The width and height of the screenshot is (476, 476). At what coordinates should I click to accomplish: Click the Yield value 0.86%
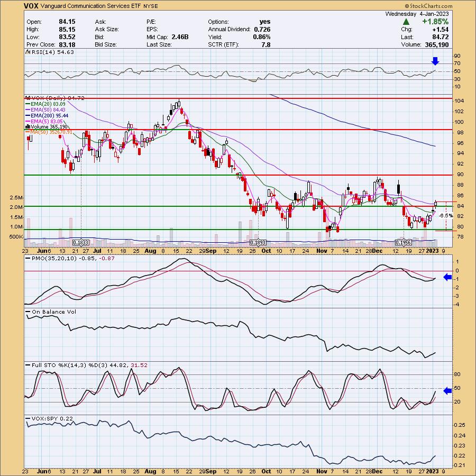click(262, 37)
